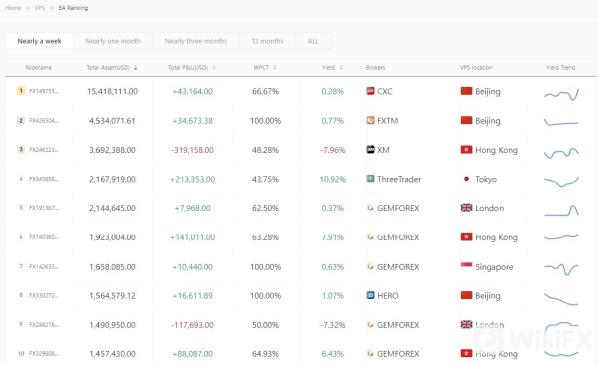Sort by Total P&L(USD) column arrows
This screenshot has width=598, height=365.
click(x=214, y=68)
